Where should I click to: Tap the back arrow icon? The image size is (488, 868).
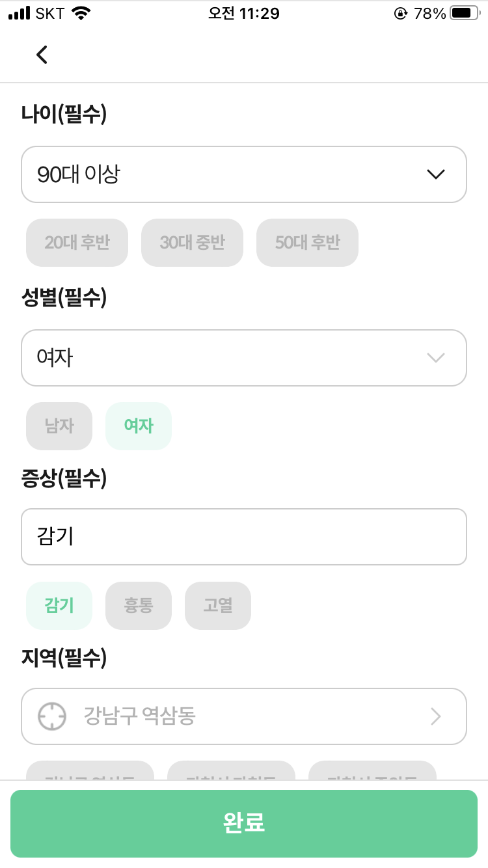[x=42, y=55]
